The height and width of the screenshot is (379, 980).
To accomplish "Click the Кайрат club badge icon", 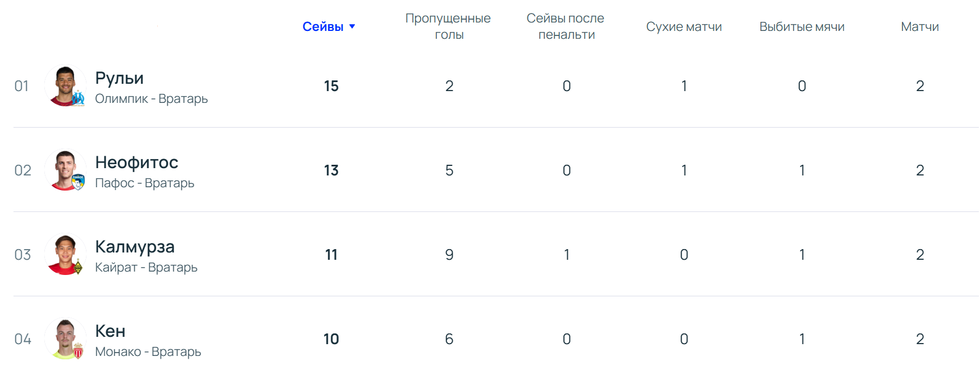I will tap(79, 267).
